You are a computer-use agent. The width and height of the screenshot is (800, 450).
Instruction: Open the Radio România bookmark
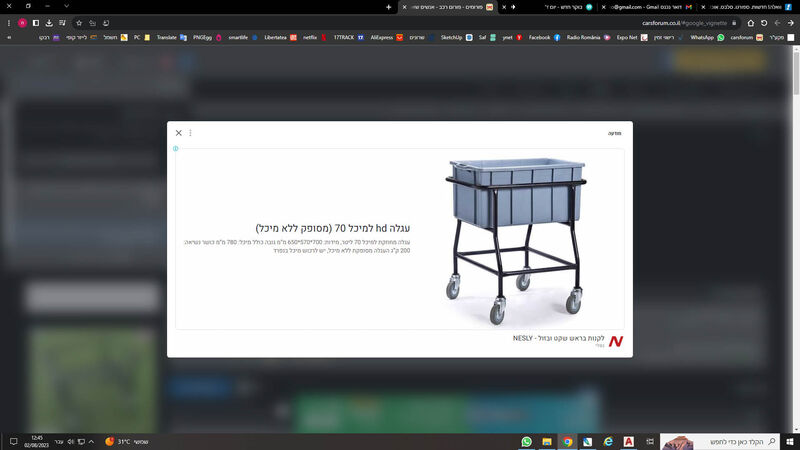588,37
